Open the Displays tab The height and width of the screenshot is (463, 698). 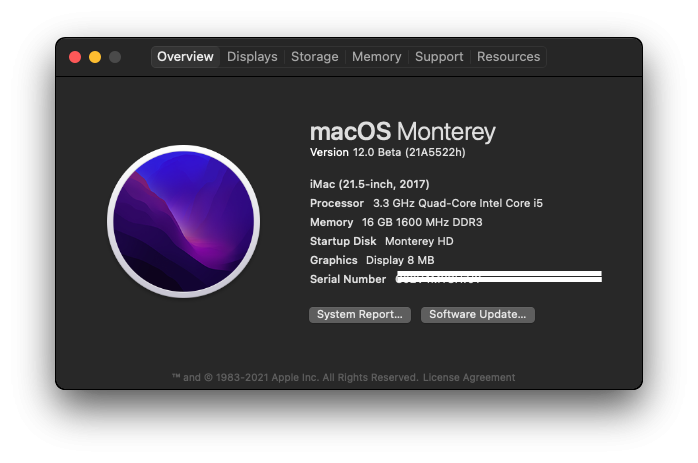coord(252,57)
